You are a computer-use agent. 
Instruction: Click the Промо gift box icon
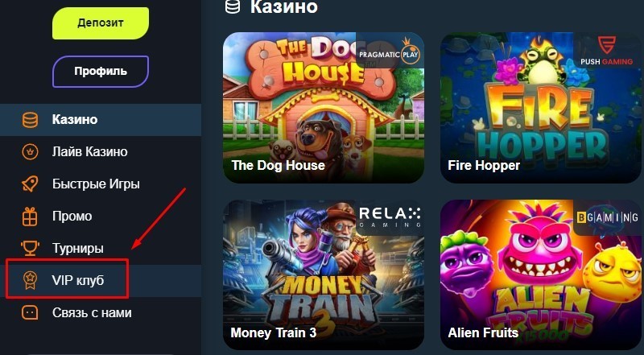click(30, 216)
